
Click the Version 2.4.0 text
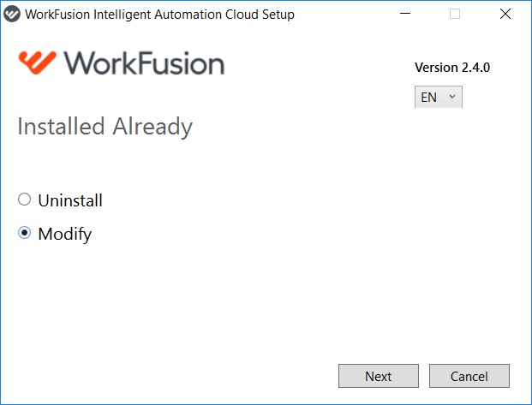click(x=452, y=68)
